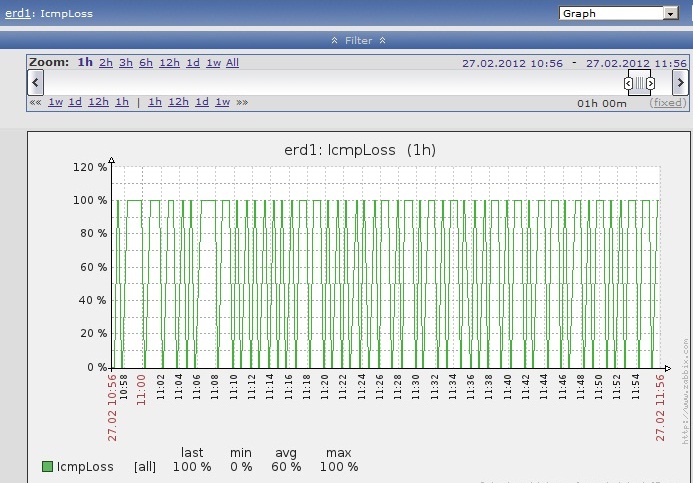Jump back with double left arrows

tap(35, 102)
